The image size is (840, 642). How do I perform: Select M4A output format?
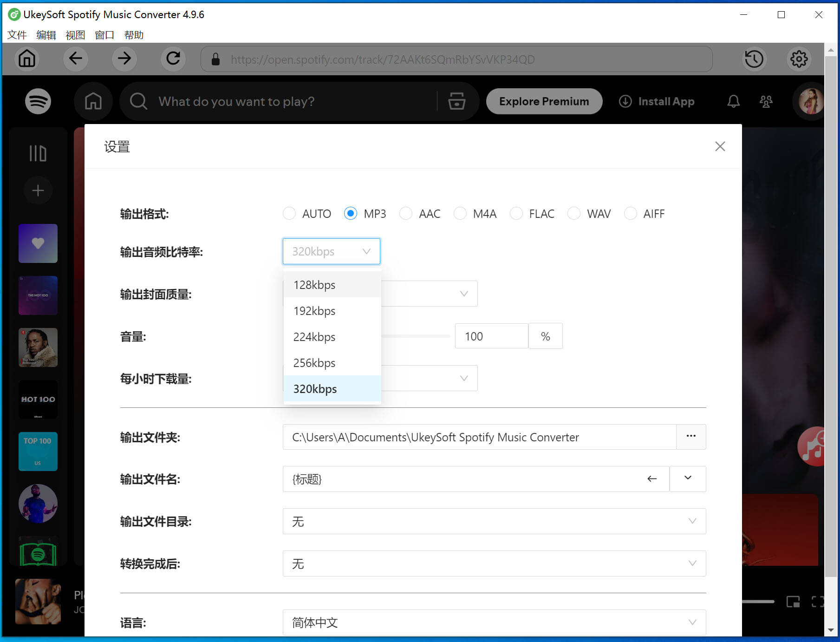(x=460, y=214)
